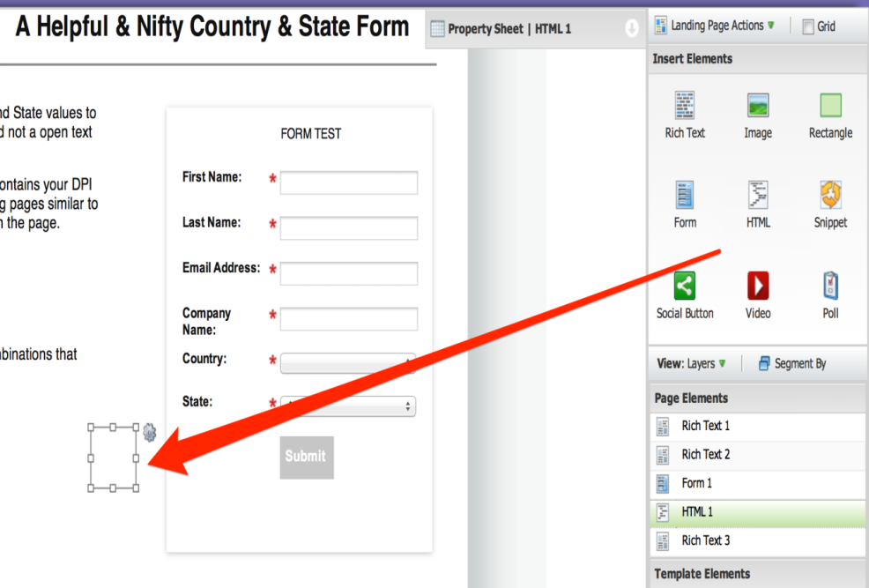
Task: Open the gear settings for selected HTML box
Action: point(149,432)
